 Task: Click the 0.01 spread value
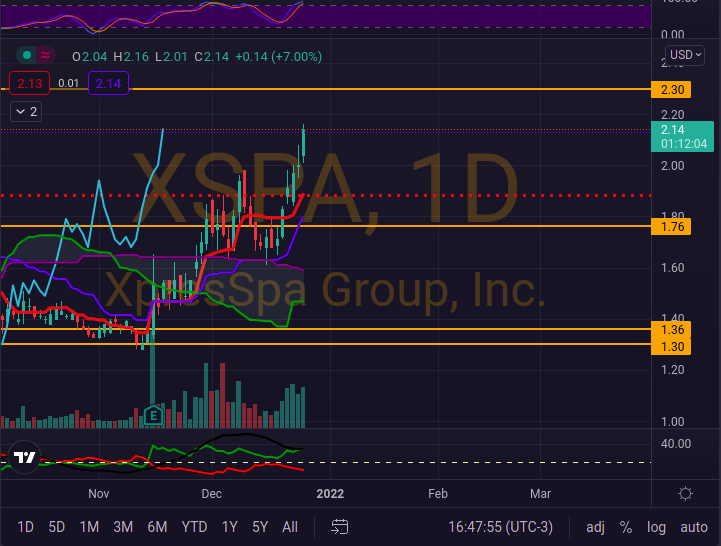click(69, 83)
